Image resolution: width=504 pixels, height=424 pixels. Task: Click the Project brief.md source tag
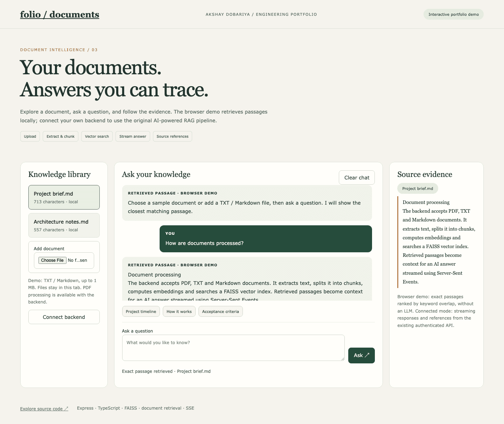(x=418, y=189)
